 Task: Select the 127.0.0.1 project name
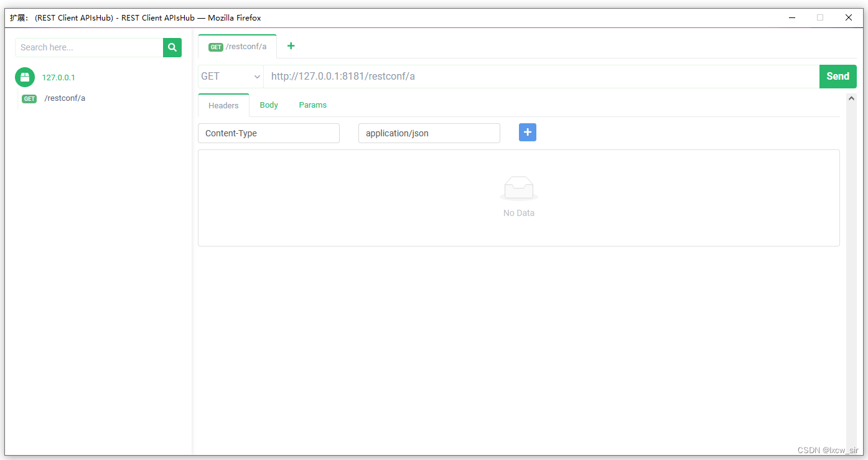coord(58,78)
